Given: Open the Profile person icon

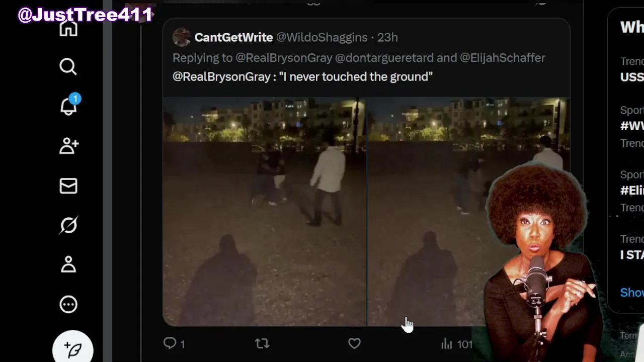Looking at the screenshot, I should [x=68, y=264].
